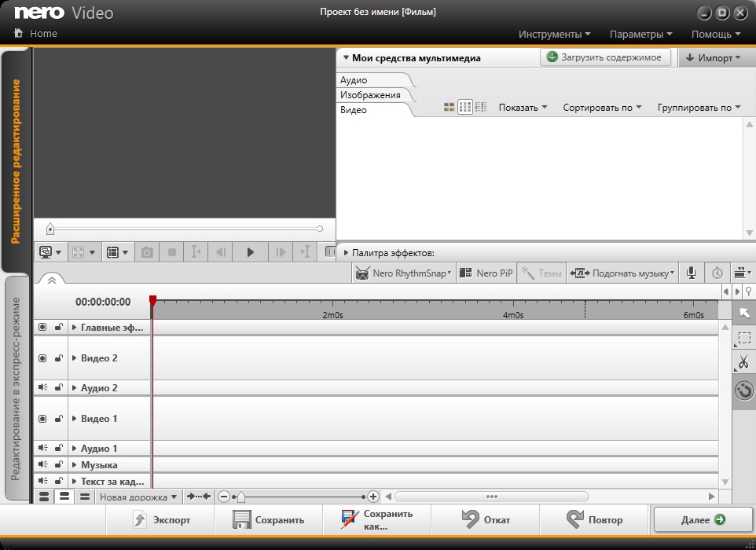Expand the Видео 2 track
This screenshot has width=756, height=550.
pos(74,358)
